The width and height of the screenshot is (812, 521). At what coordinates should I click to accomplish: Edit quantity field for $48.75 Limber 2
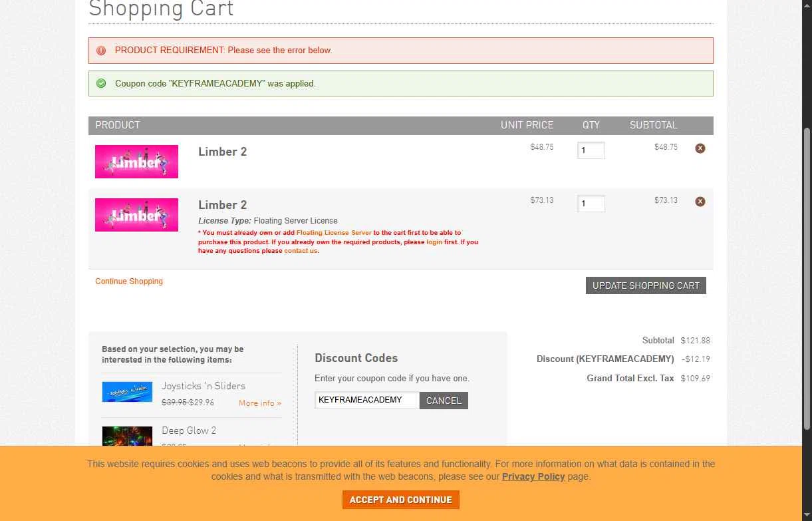pyautogui.click(x=591, y=150)
